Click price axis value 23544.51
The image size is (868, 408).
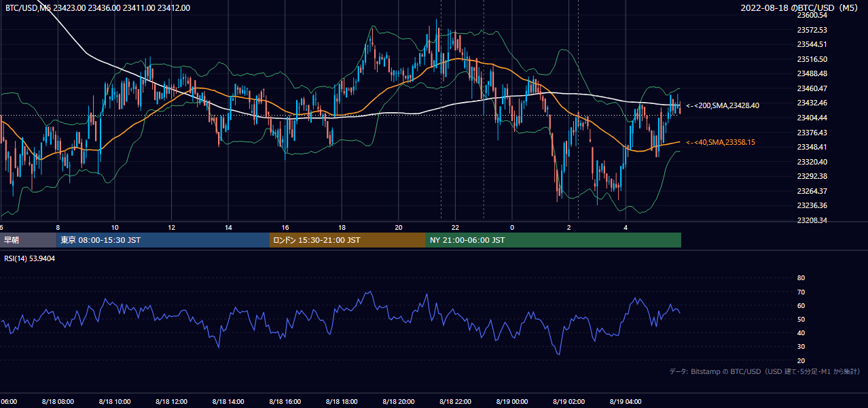[812, 44]
